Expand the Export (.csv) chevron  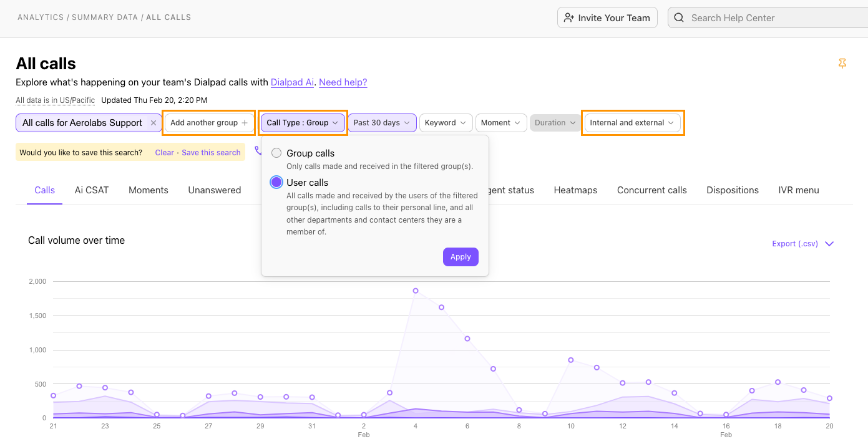(x=829, y=244)
